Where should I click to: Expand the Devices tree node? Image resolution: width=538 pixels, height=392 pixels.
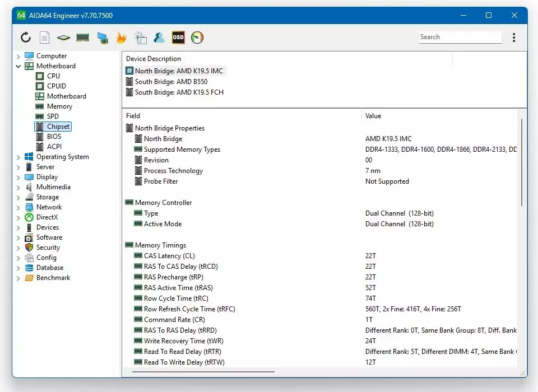point(18,227)
